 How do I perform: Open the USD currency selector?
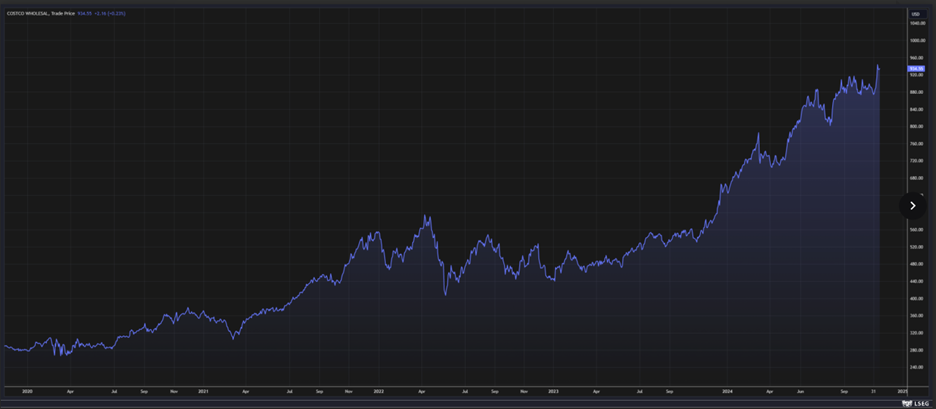tap(914, 13)
